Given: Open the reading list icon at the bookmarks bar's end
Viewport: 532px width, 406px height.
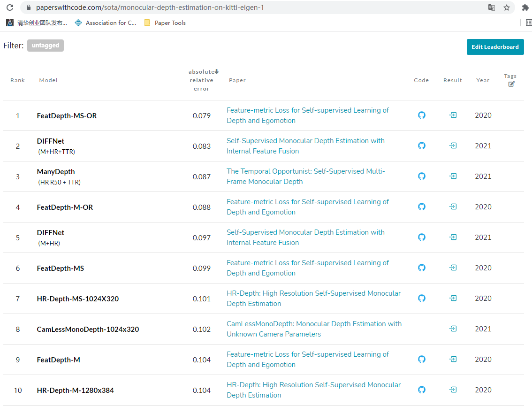Looking at the screenshot, I should 529,23.
